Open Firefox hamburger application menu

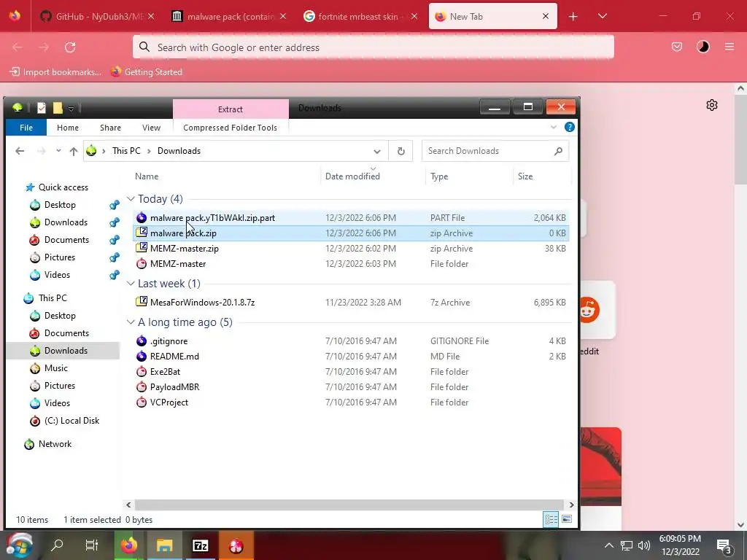[x=729, y=47]
